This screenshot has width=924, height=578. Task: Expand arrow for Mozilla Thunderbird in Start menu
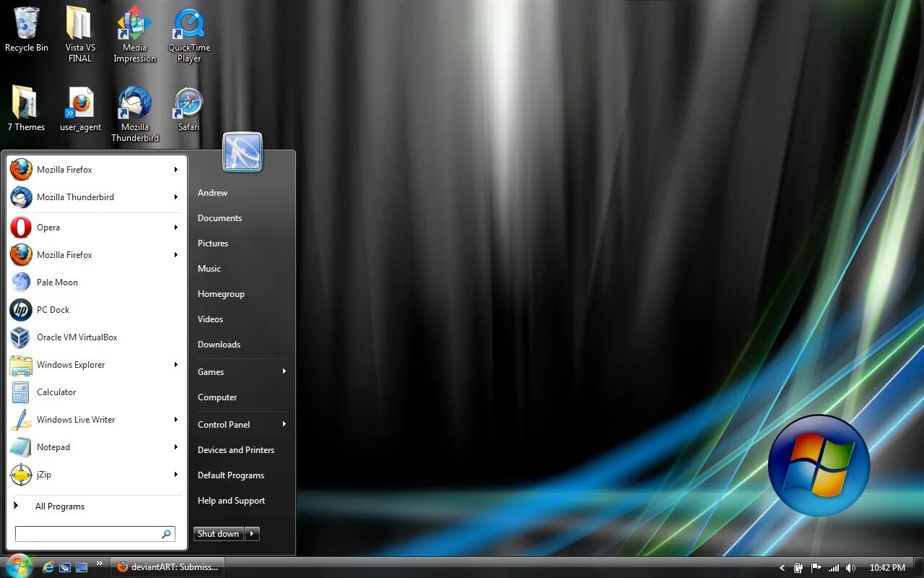tap(175, 197)
